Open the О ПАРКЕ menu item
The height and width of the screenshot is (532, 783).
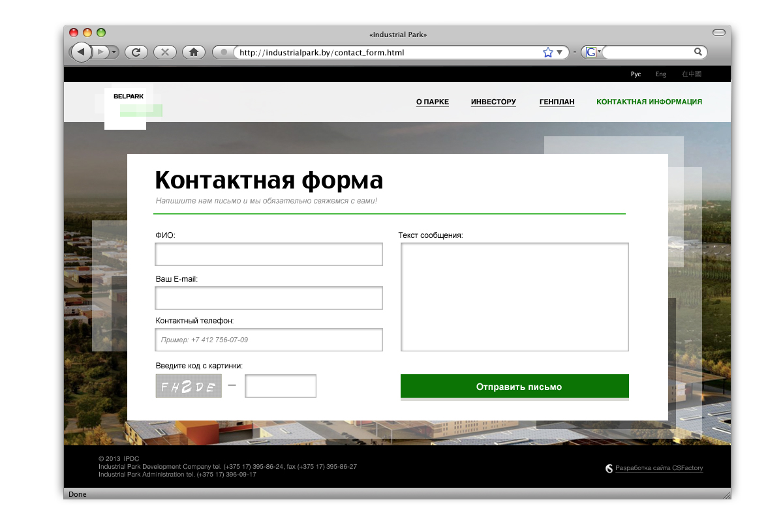point(433,102)
